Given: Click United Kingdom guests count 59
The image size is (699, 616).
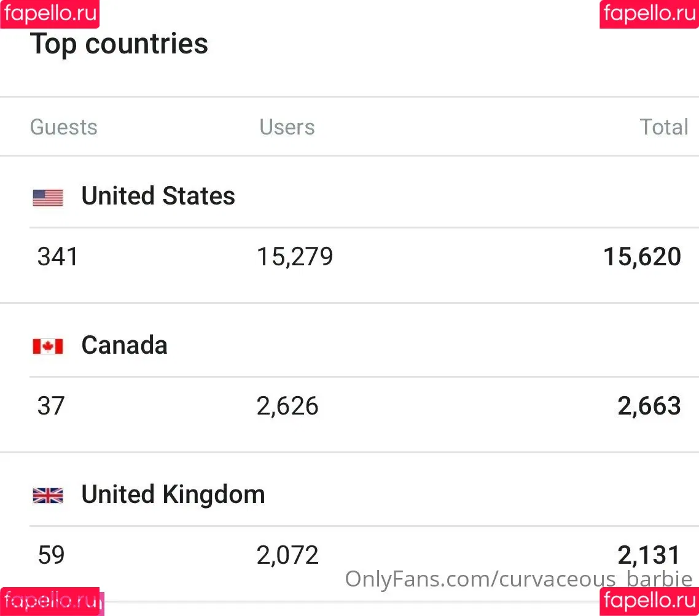Looking at the screenshot, I should (x=51, y=555).
